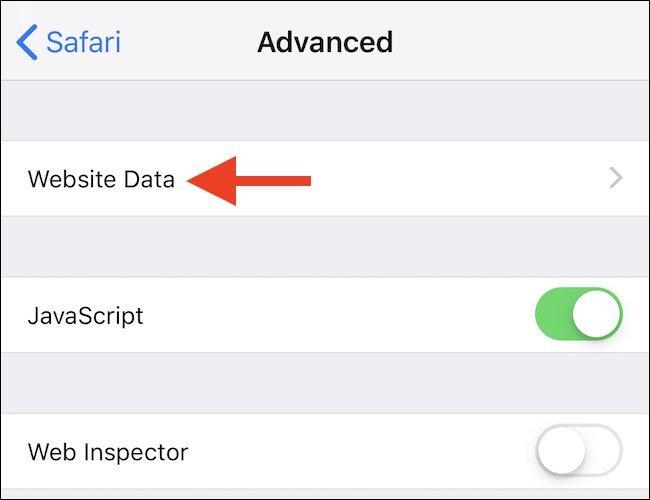This screenshot has height=500, width=650.
Task: Select the Web Inspector row label
Action: (x=108, y=452)
